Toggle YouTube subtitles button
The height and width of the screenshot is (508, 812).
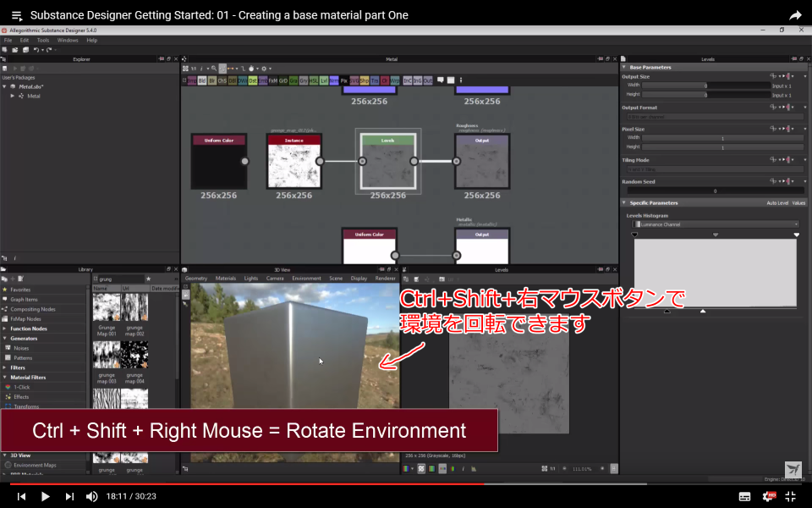click(744, 497)
